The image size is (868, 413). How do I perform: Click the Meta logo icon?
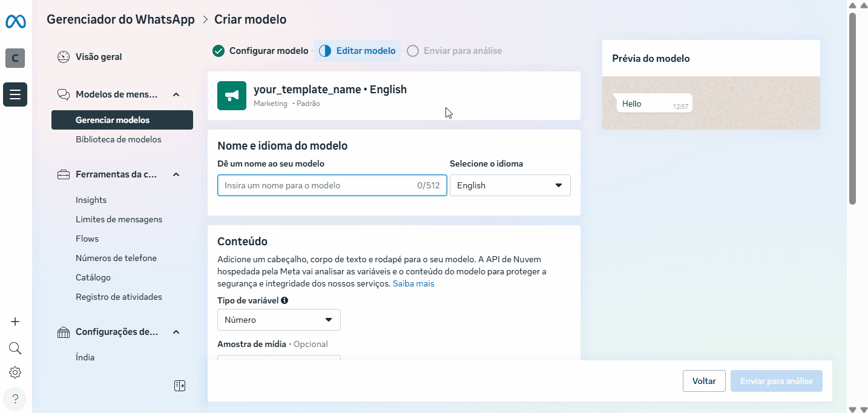coord(15,22)
